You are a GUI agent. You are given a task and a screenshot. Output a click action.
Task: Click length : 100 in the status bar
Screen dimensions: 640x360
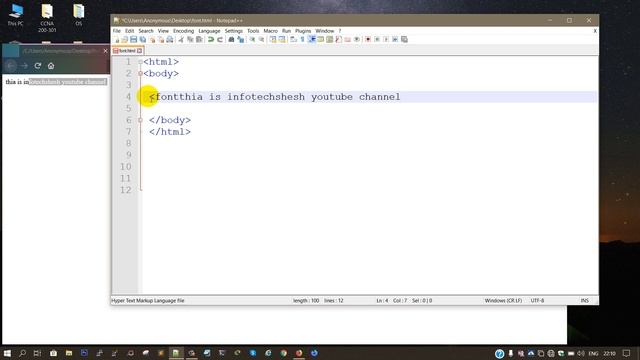(x=306, y=300)
